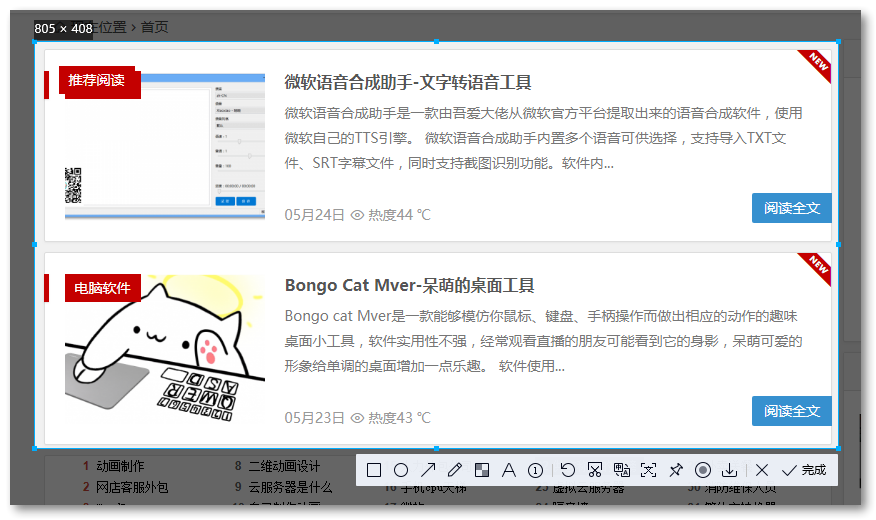Click the Bongo cat Mver description text
876x520 pixels.
[x=543, y=341]
